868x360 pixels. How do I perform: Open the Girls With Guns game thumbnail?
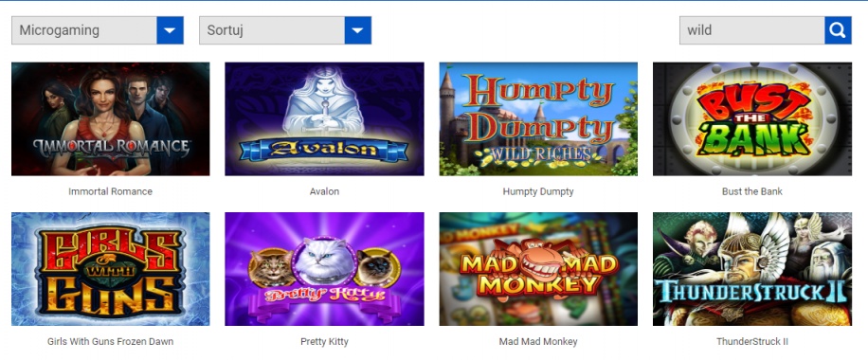(111, 269)
